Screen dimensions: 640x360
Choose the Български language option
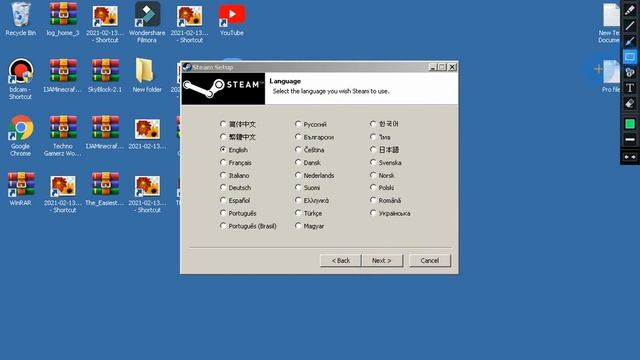point(298,137)
